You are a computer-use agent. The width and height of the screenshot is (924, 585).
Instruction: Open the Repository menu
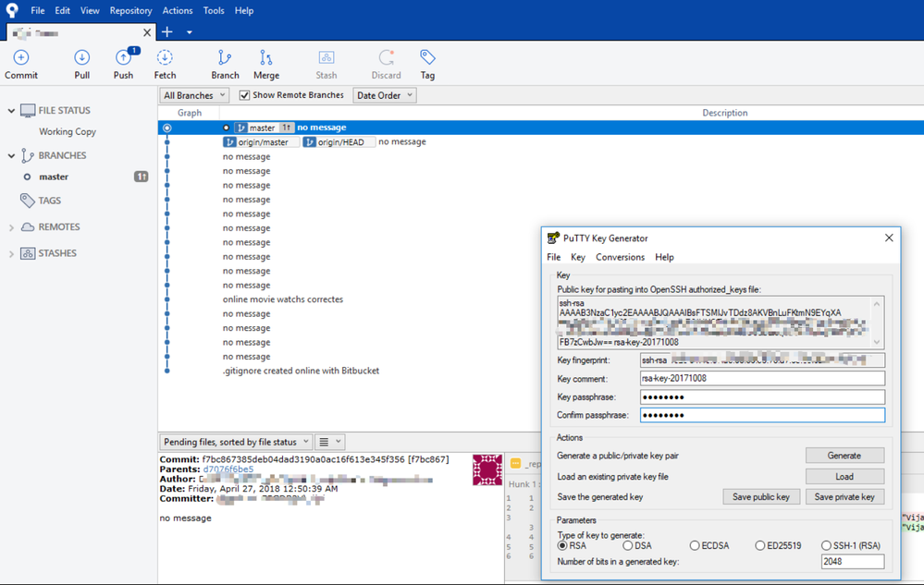[x=130, y=11]
